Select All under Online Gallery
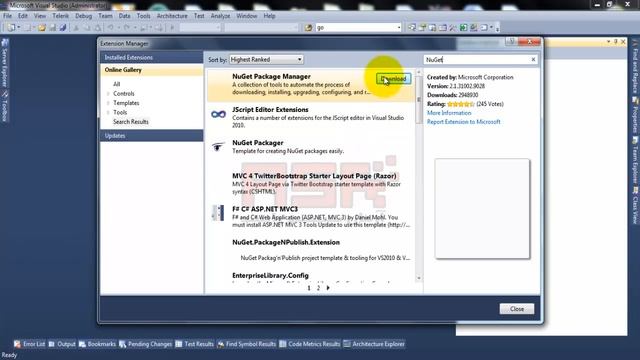640x360 pixels. (x=116, y=84)
